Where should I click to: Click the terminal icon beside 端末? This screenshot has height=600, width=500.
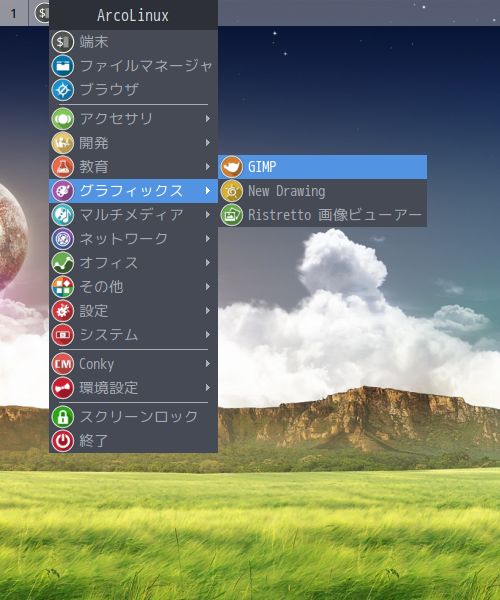click(63, 42)
